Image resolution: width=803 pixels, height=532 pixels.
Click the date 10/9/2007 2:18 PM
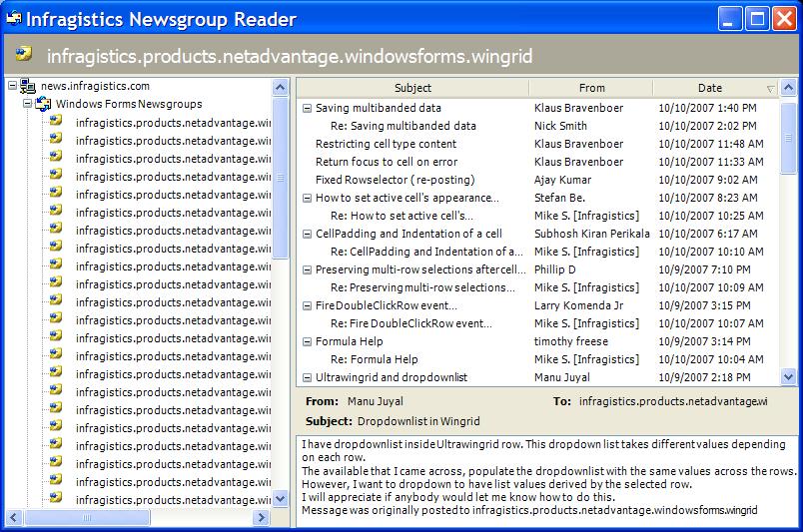tap(704, 378)
